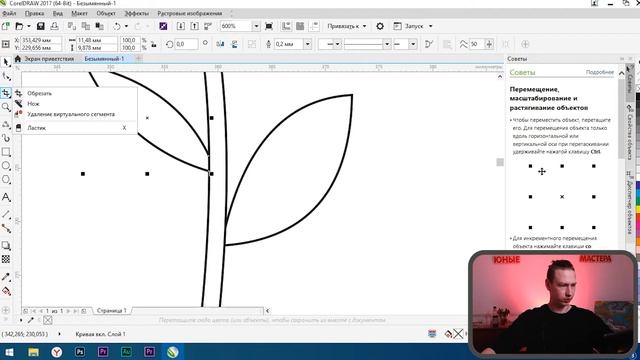
Task: Open the Файл menu
Action: coord(9,13)
